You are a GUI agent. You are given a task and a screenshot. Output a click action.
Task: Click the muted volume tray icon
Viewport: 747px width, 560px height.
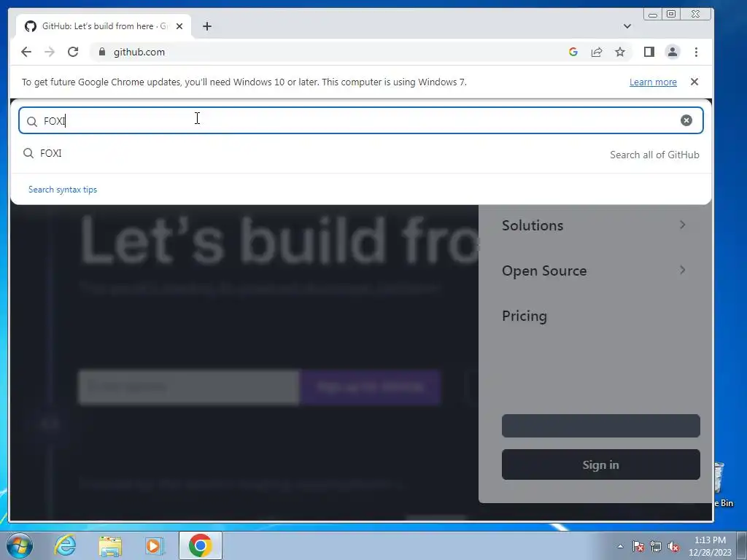pos(673,547)
